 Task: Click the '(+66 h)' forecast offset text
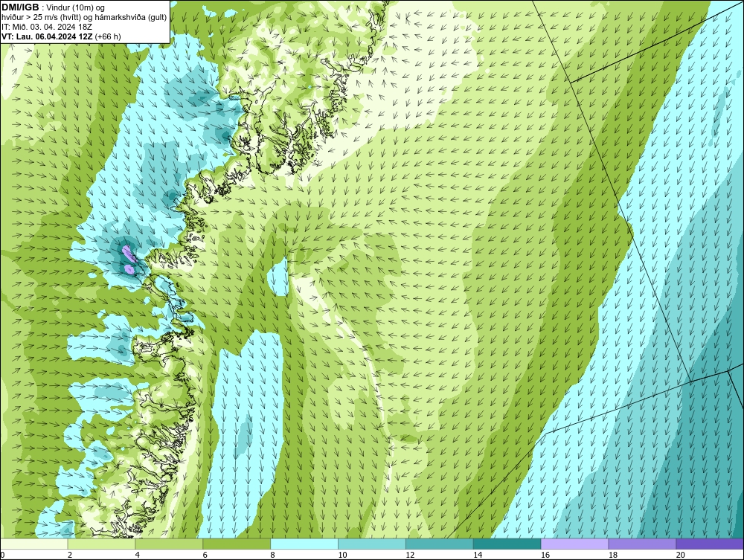click(x=108, y=36)
